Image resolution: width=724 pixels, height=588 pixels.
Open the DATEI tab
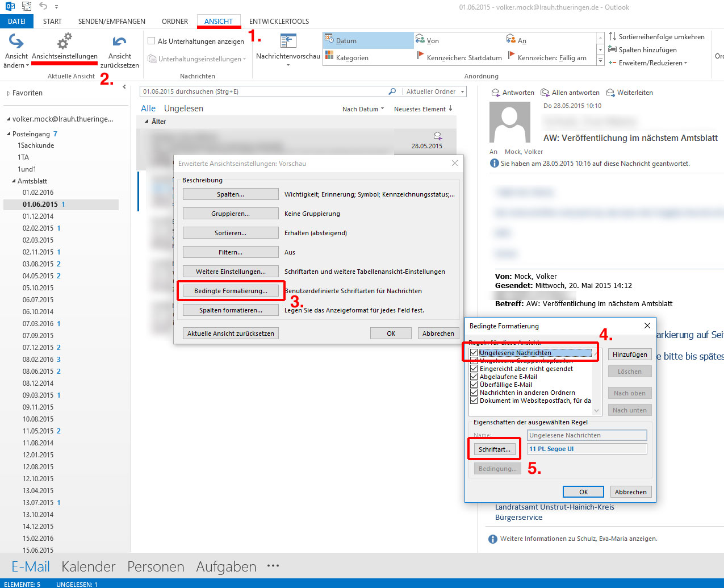pyautogui.click(x=17, y=22)
